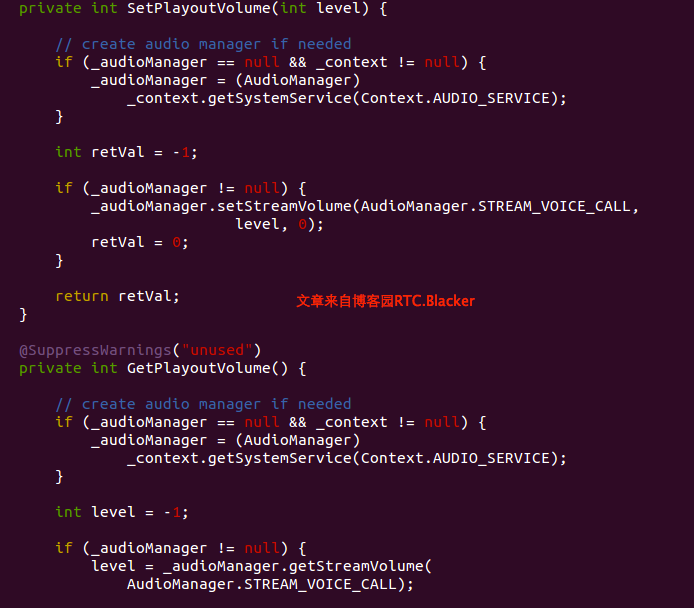Click the closing brace of SetPlayoutVolume
The width and height of the screenshot is (694, 608).
pyautogui.click(x=23, y=315)
